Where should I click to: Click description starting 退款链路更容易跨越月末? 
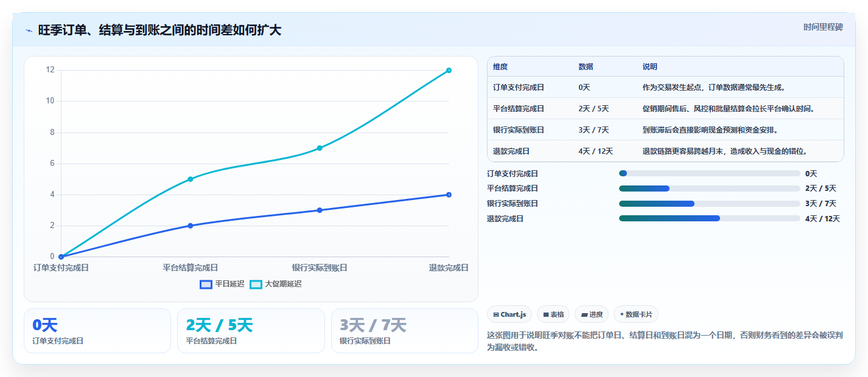click(x=725, y=151)
